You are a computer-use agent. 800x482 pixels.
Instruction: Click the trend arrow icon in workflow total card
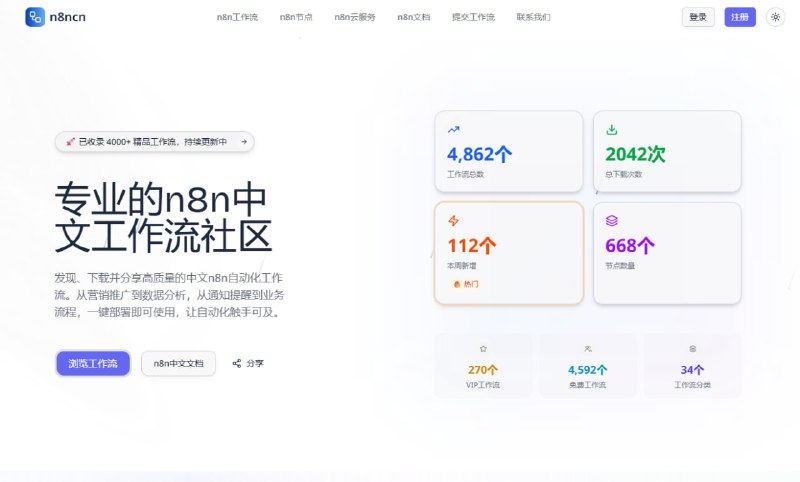coord(453,129)
